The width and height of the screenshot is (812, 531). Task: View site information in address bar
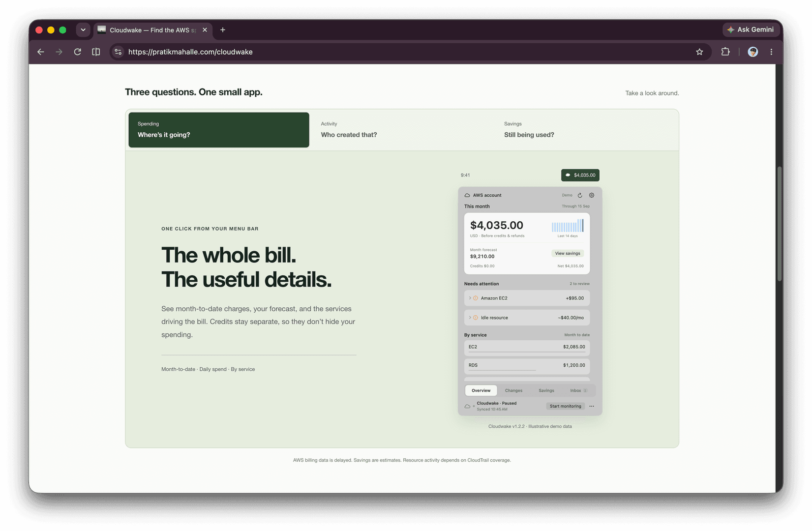pyautogui.click(x=118, y=52)
